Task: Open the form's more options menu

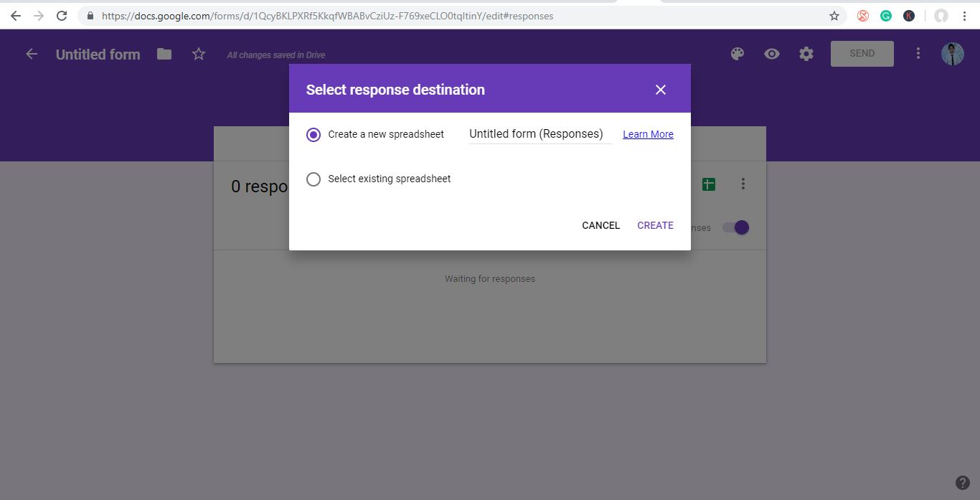Action: [918, 54]
